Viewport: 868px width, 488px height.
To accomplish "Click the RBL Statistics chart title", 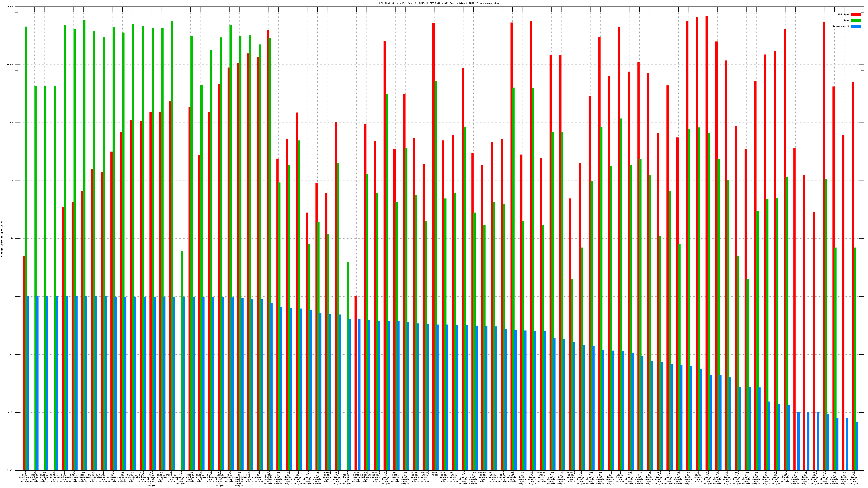I will (439, 3).
